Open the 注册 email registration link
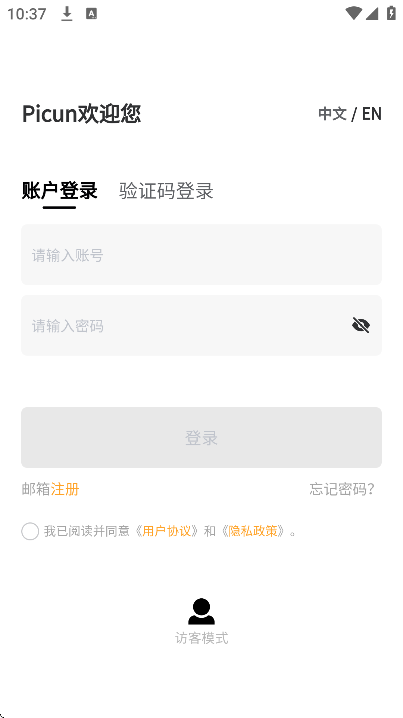This screenshot has width=403, height=718. (65, 489)
